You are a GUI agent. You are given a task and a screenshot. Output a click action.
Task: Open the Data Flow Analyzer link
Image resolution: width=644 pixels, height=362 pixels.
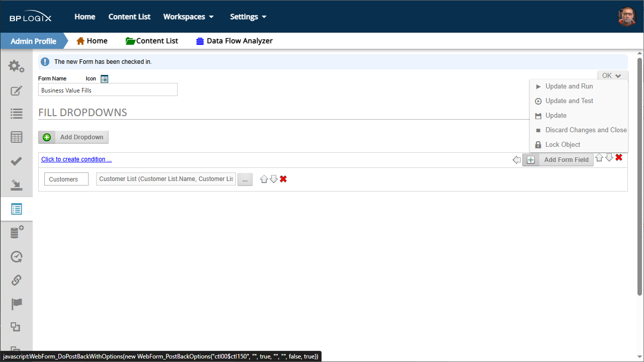[234, 41]
